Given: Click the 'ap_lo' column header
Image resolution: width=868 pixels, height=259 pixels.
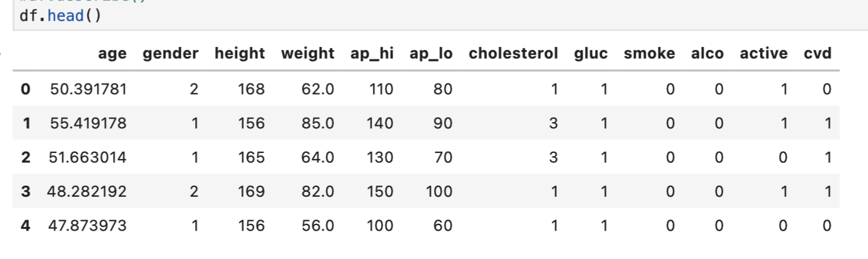Looking at the screenshot, I should (431, 54).
